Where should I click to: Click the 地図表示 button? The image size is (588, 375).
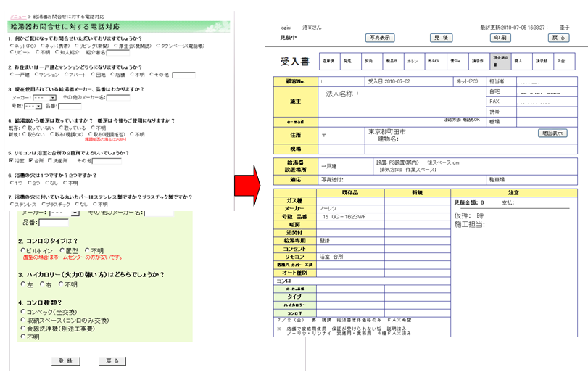(x=552, y=133)
